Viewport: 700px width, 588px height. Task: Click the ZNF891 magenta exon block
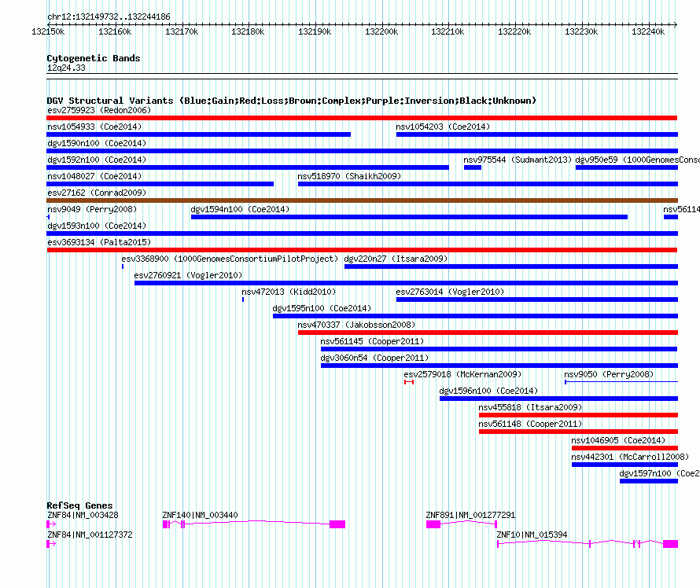433,524
